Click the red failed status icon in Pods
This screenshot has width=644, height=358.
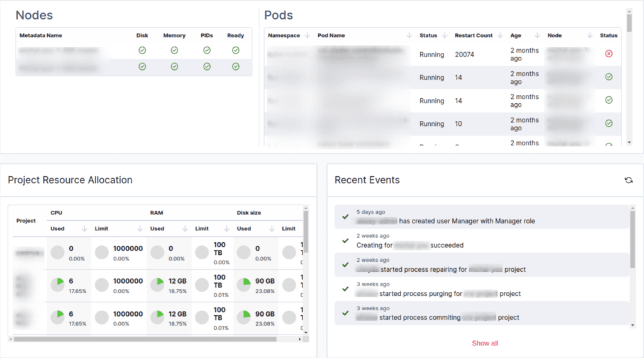[608, 54]
